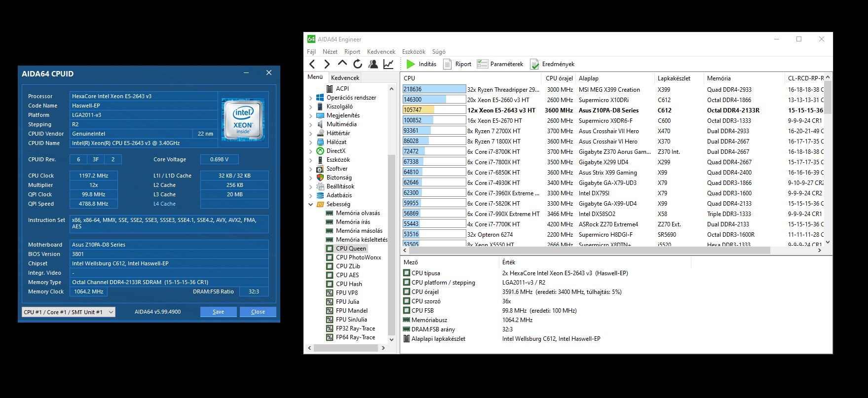Switch to the Menü sidebar tab
The image size is (868, 398).
[315, 77]
